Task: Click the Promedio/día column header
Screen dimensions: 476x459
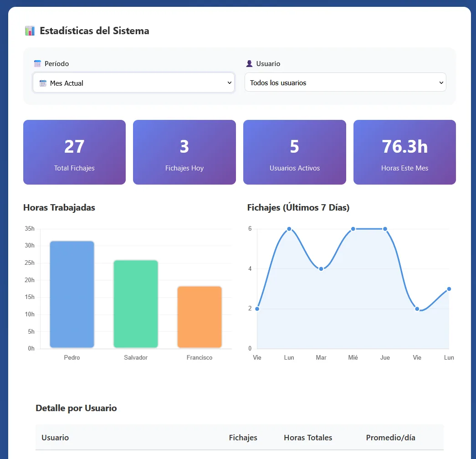Action: [390, 438]
